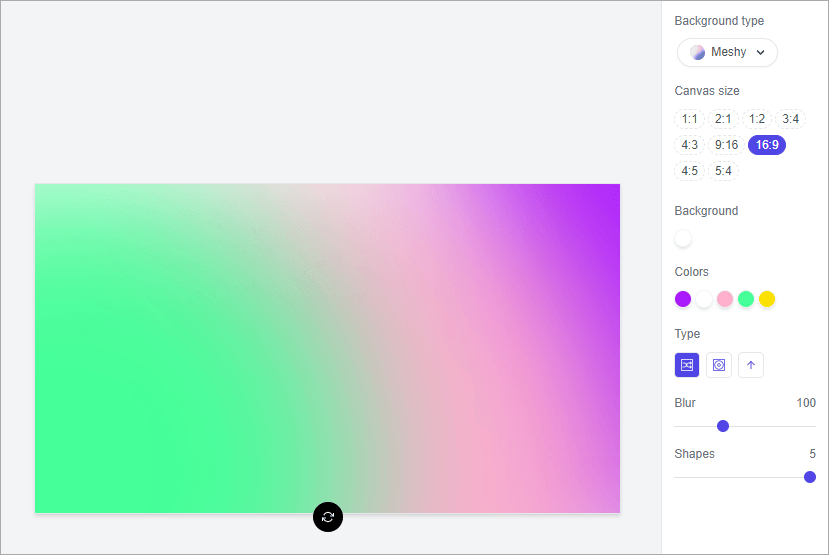Switch canvas to 9:16 portrait
This screenshot has height=555, width=829.
(x=726, y=145)
